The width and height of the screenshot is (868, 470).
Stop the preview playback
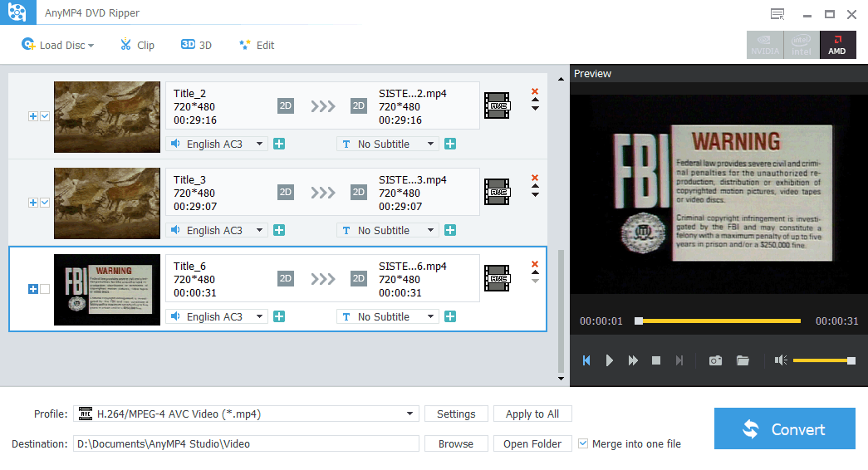(x=656, y=360)
